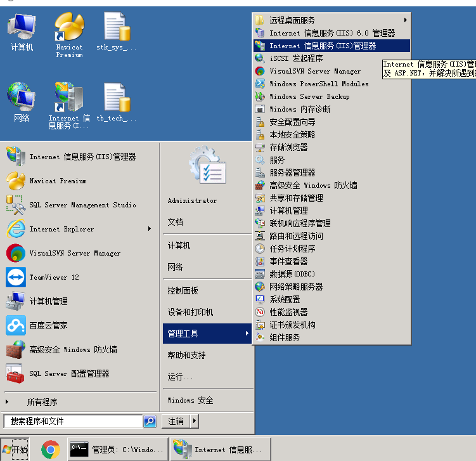
Task: Open Chrome from the taskbar
Action: tap(51, 450)
